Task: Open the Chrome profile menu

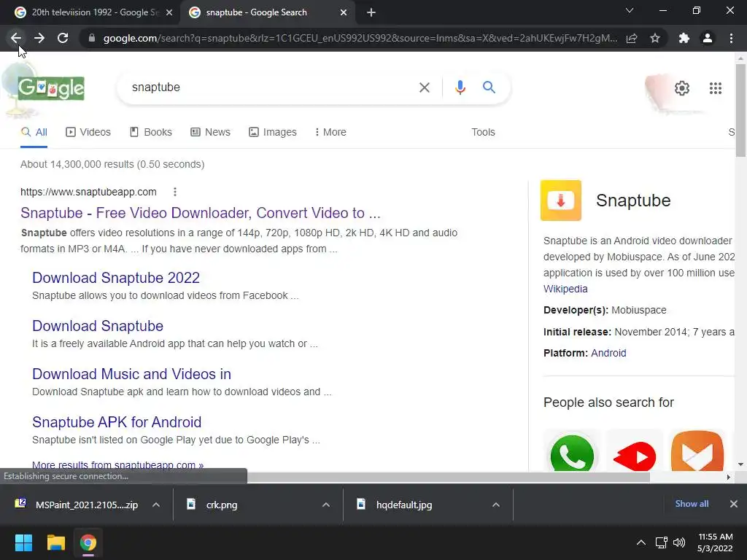Action: pos(708,38)
